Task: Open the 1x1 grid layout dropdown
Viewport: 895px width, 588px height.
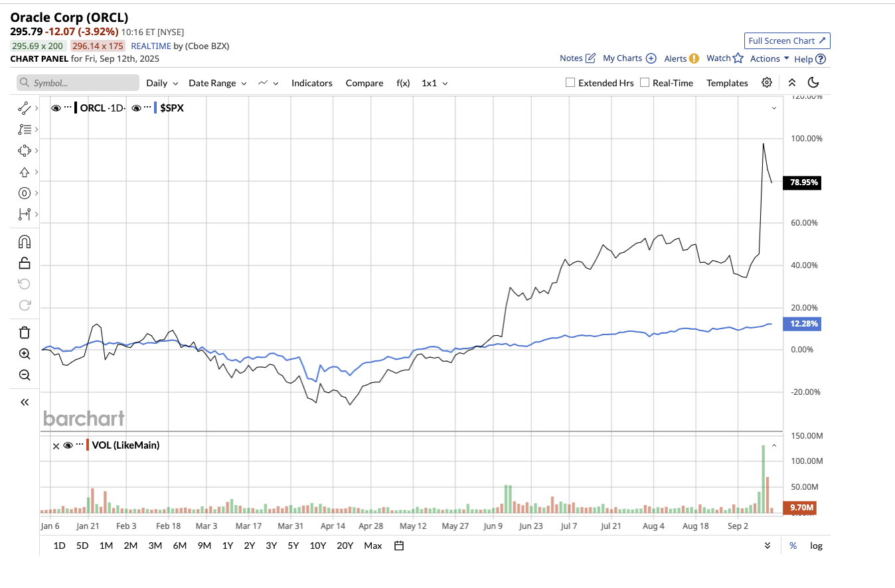Action: click(x=435, y=83)
